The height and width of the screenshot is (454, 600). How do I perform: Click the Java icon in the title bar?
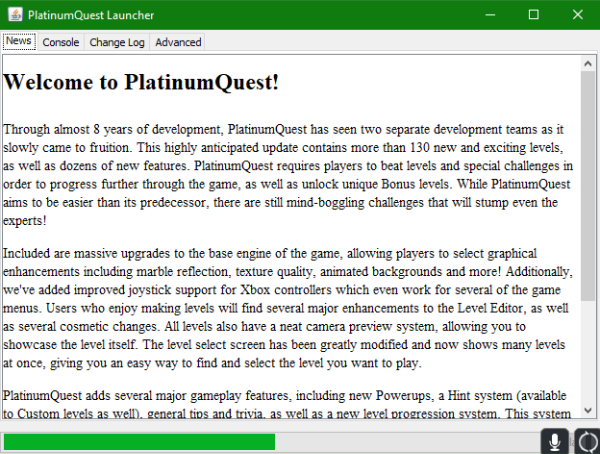(x=12, y=15)
